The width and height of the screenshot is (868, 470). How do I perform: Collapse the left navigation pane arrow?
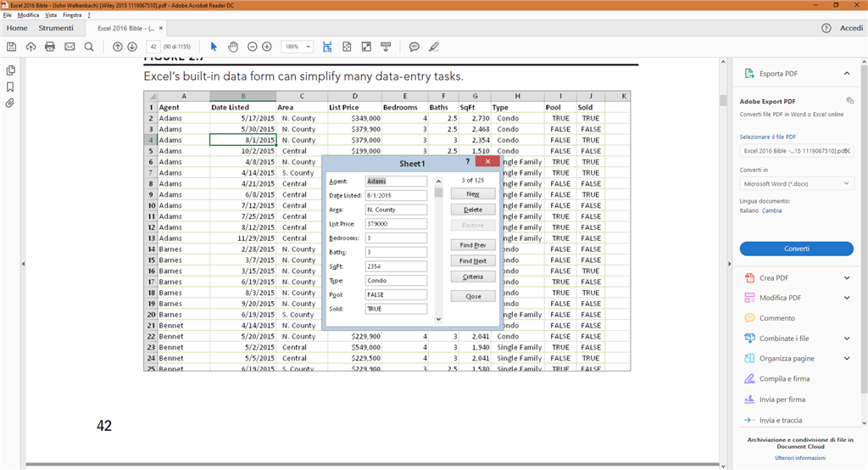pos(23,264)
